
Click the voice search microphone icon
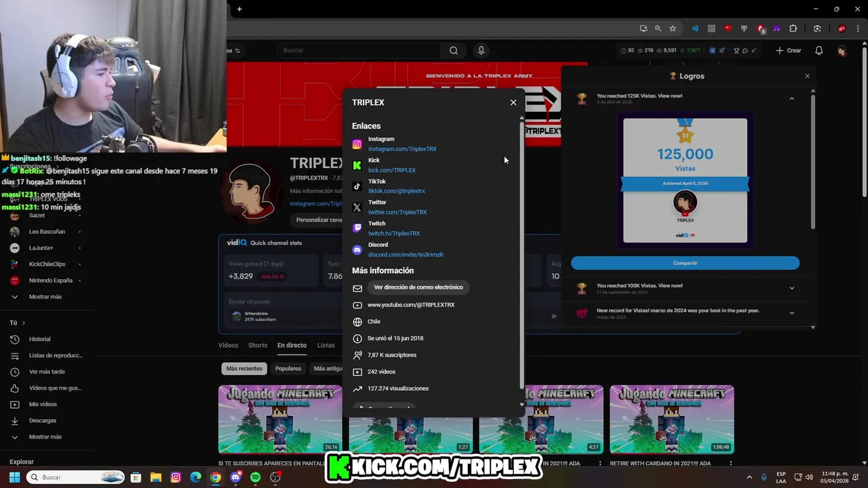click(481, 50)
